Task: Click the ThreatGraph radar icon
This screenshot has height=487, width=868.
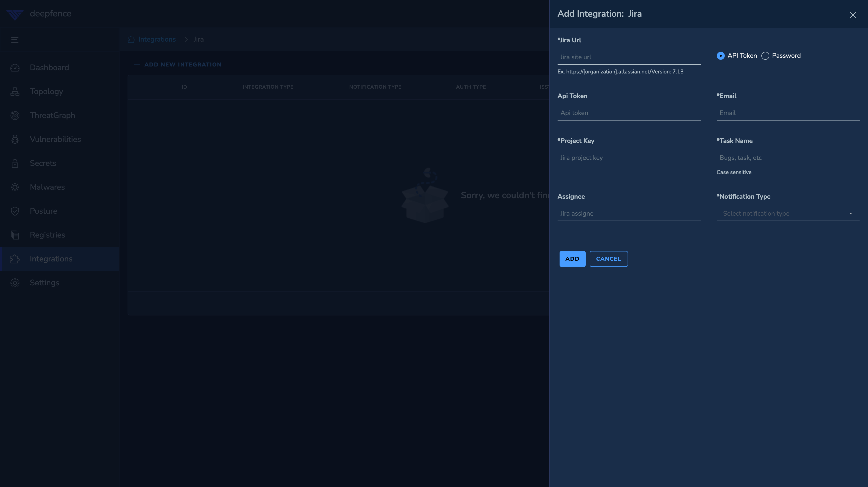Action: [15, 116]
